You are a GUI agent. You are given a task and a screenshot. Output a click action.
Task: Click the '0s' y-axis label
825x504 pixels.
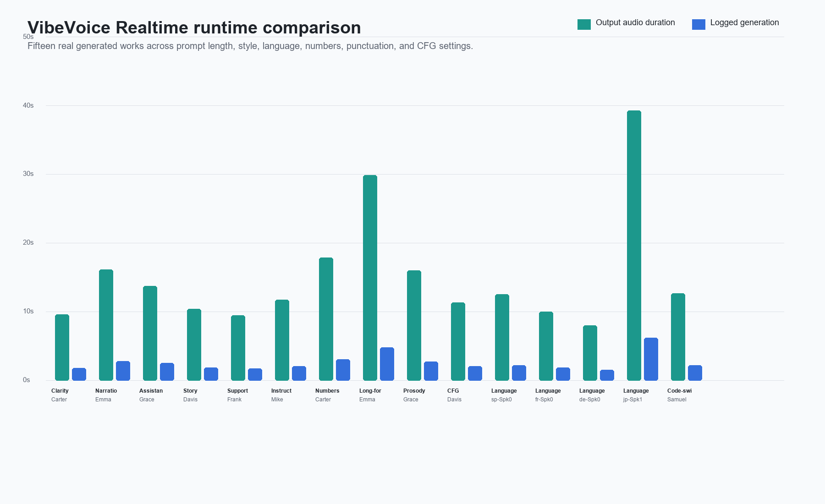tap(26, 380)
